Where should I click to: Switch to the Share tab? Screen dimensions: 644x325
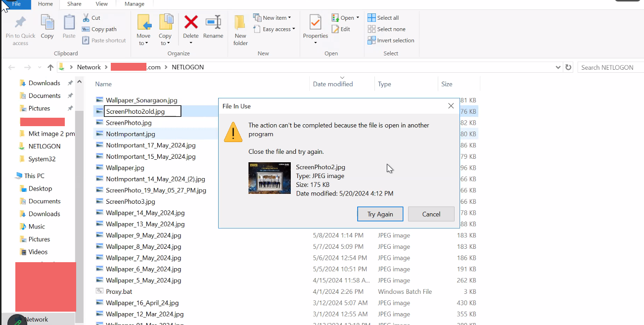pyautogui.click(x=74, y=4)
